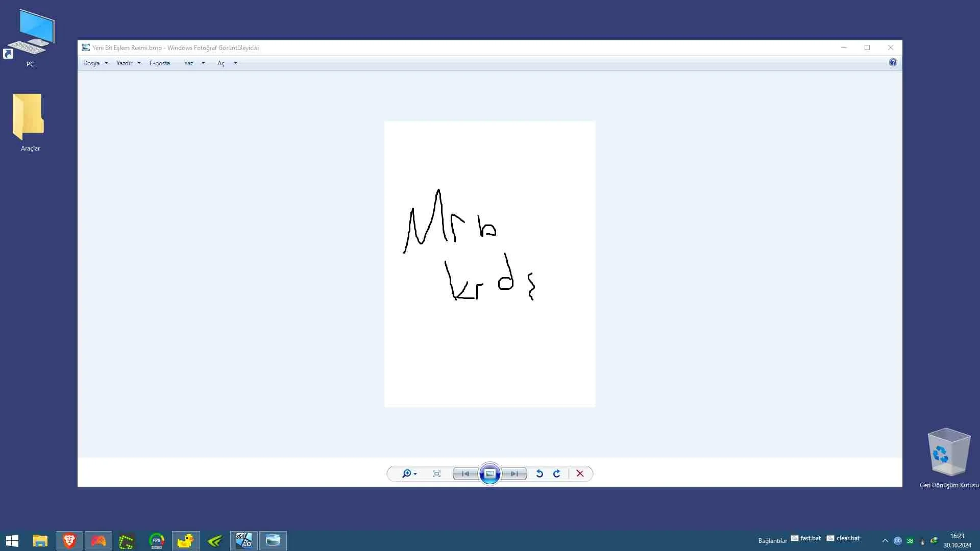
Task: Click the x64 10 taskbar icon
Action: 244,541
